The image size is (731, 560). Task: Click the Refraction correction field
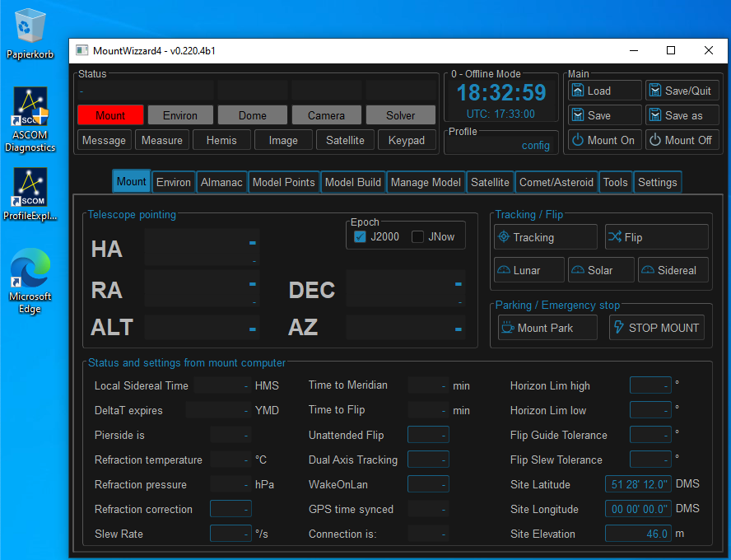pyautogui.click(x=230, y=509)
